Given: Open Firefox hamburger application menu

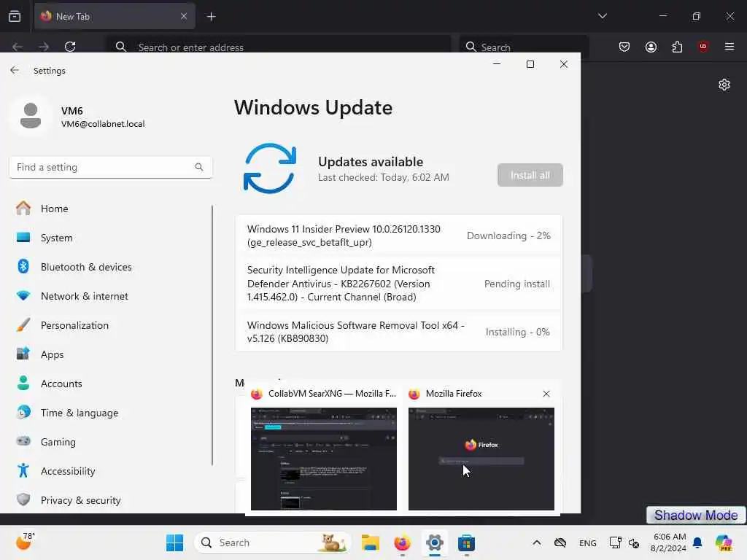Looking at the screenshot, I should pyautogui.click(x=729, y=47).
